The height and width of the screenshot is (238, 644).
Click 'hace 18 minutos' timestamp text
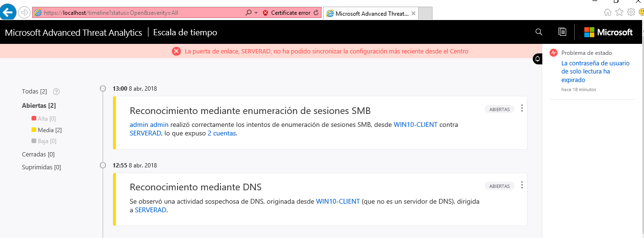click(579, 90)
